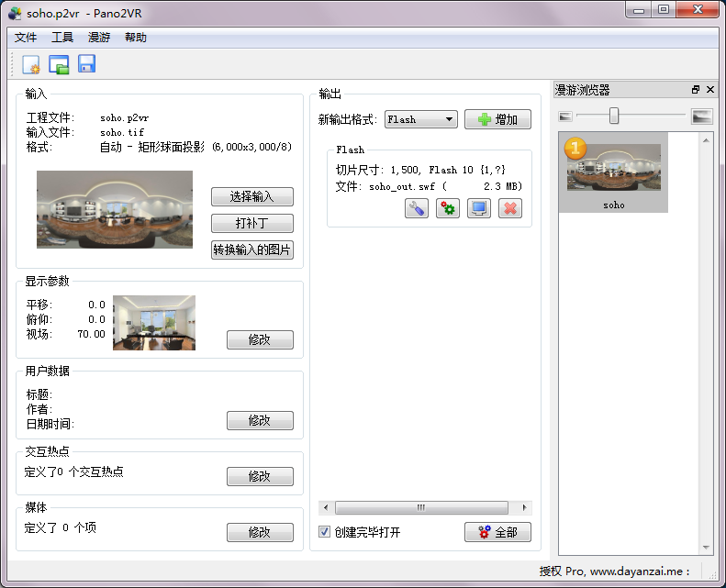Toggle the 创建完毕打开 checkbox
This screenshot has width=726, height=588.
(x=324, y=532)
